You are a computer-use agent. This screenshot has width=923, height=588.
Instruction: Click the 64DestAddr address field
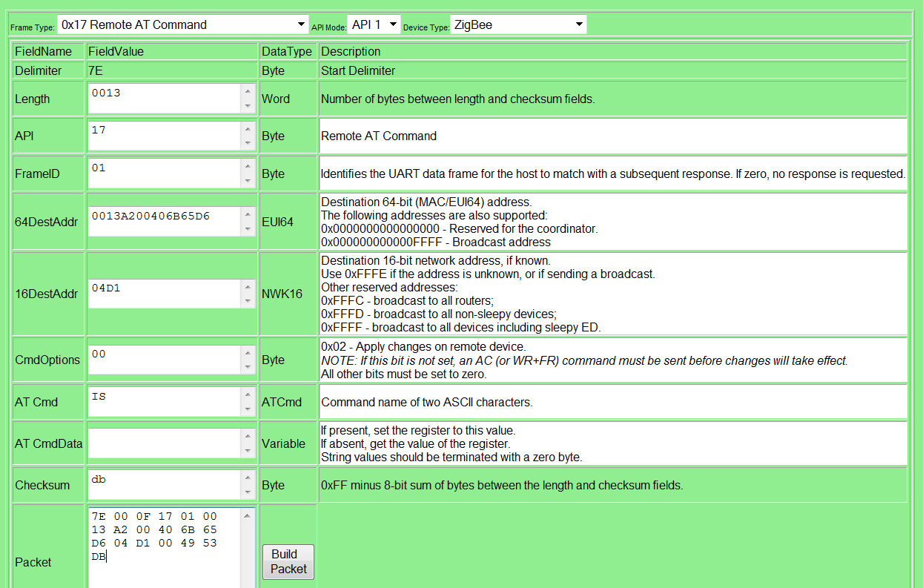[163, 221]
